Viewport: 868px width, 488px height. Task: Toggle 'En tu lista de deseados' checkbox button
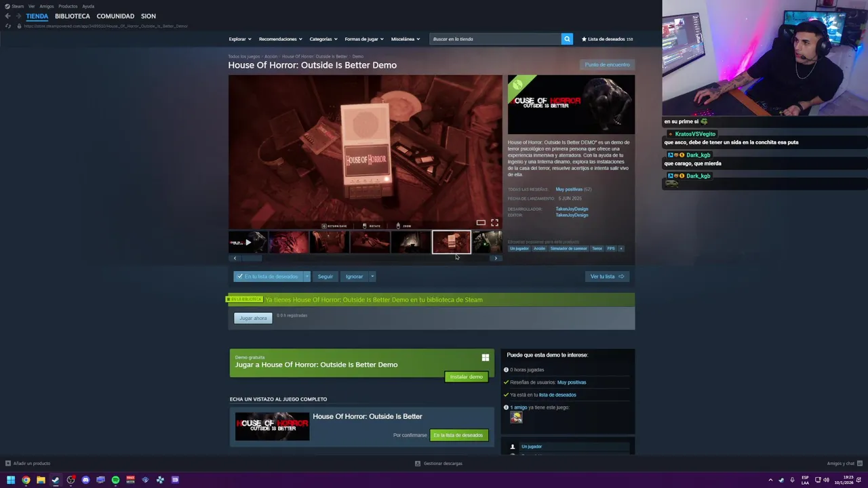(x=268, y=277)
